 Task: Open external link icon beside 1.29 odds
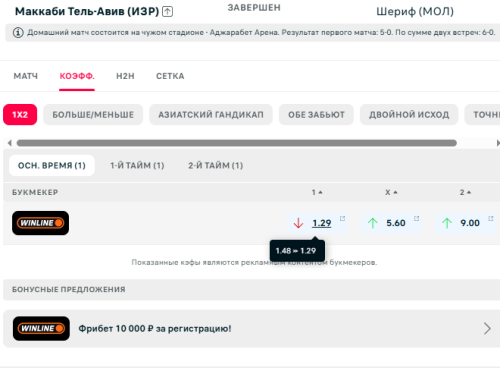(342, 218)
